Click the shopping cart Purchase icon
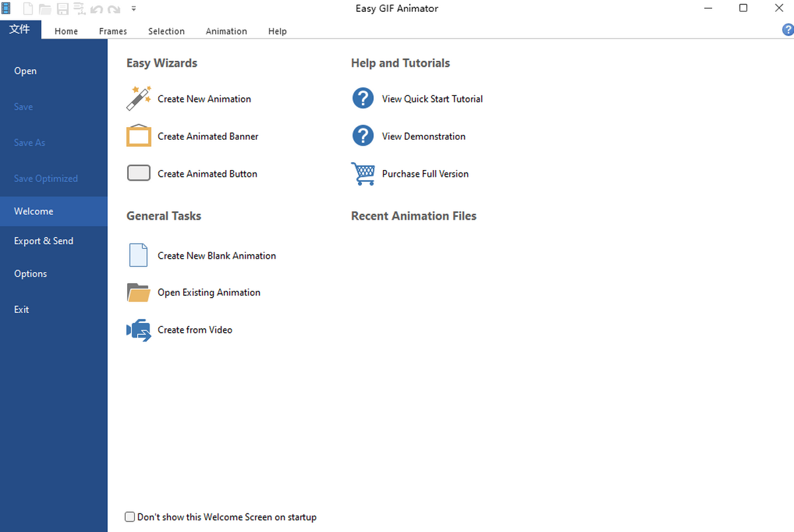The height and width of the screenshot is (532, 794). tap(363, 173)
